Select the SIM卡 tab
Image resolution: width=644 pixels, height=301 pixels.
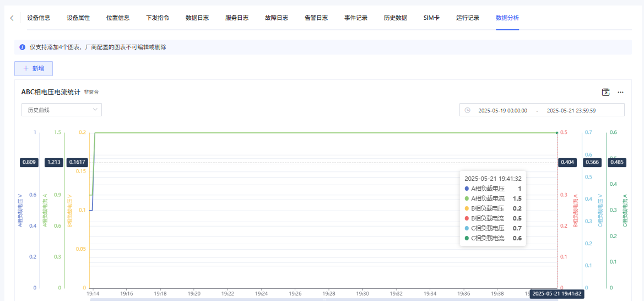431,18
